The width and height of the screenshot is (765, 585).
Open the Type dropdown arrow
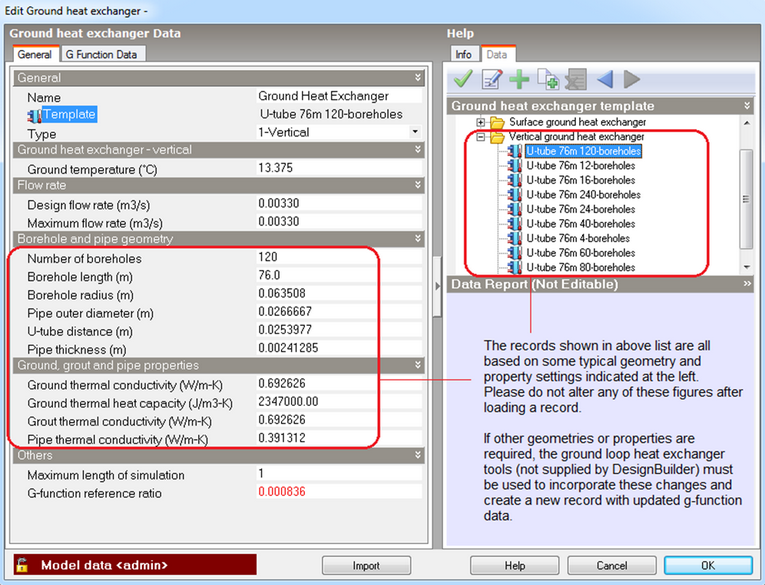[x=415, y=133]
